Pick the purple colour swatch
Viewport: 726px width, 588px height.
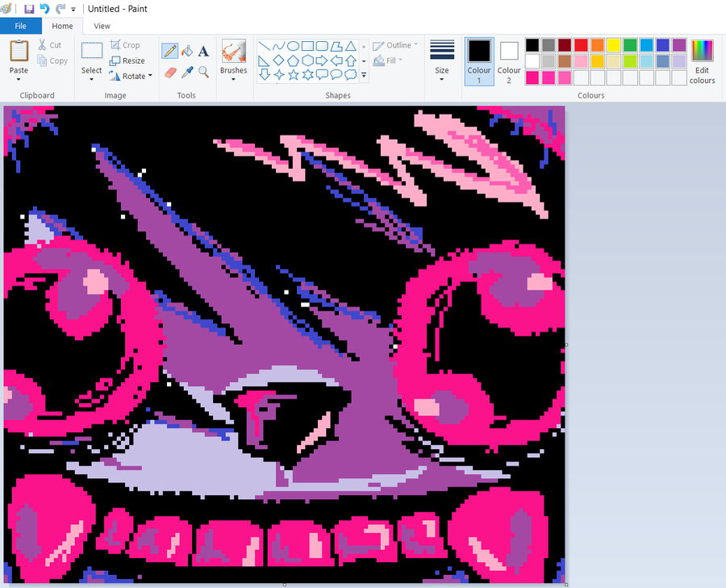pyautogui.click(x=678, y=45)
